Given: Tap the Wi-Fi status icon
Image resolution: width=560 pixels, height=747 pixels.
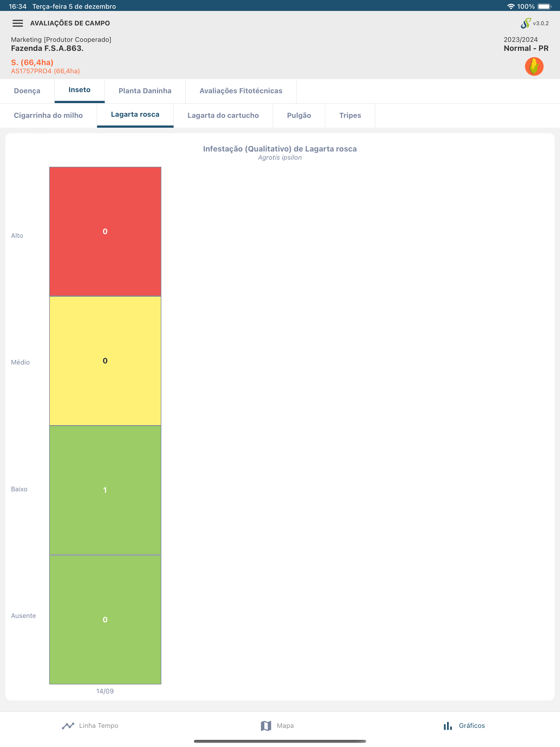Looking at the screenshot, I should [511, 6].
